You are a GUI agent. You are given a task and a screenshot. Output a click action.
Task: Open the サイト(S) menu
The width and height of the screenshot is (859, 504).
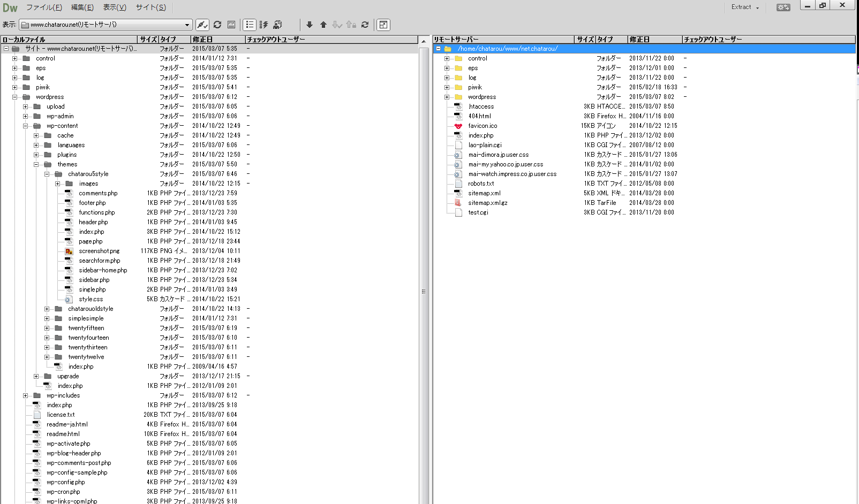coord(150,7)
